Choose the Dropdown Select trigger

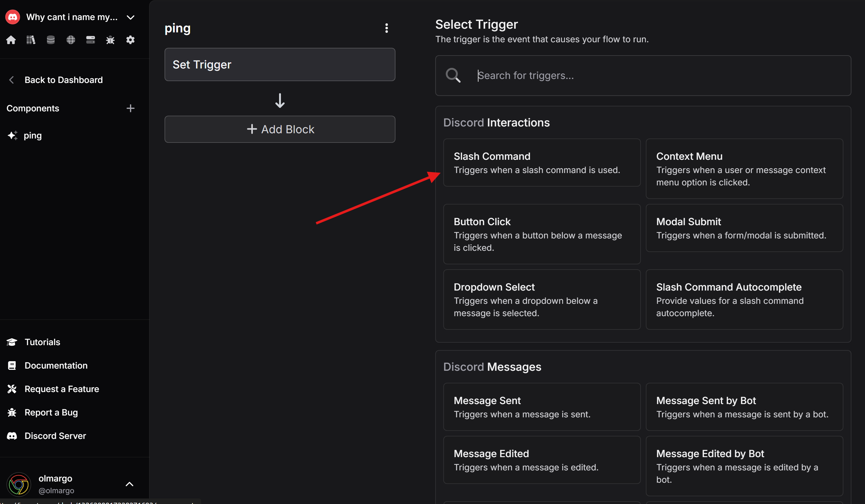[x=542, y=299]
